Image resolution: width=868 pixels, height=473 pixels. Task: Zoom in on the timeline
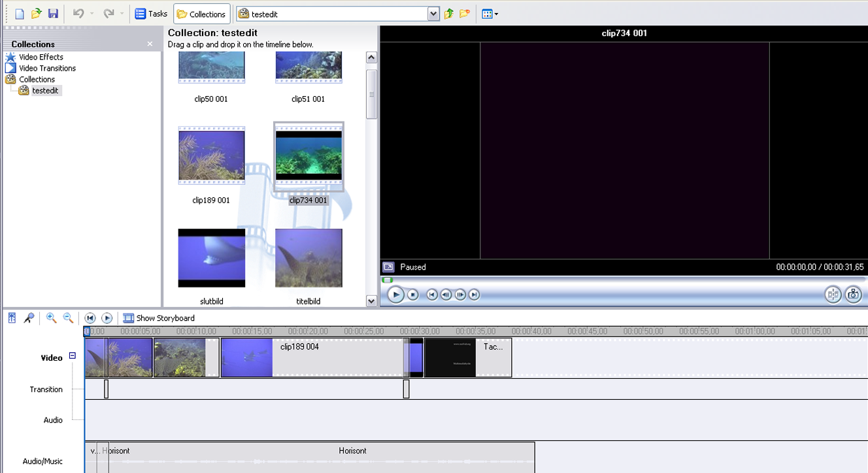tap(51, 318)
